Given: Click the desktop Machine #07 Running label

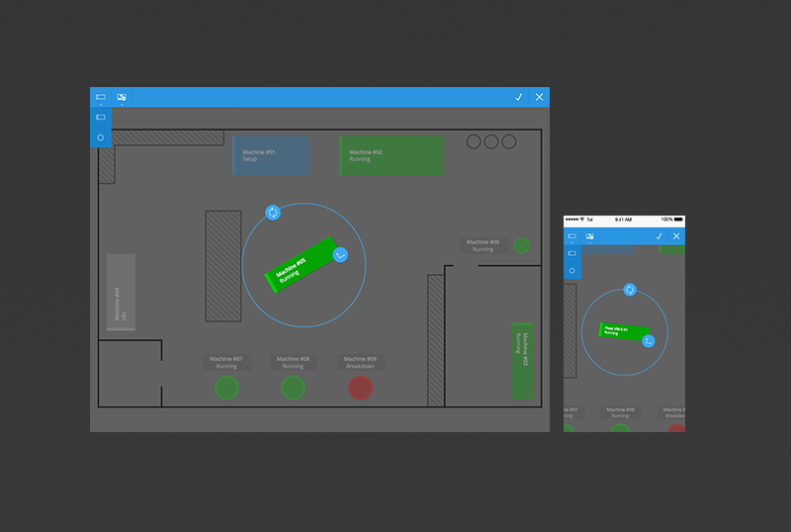Looking at the screenshot, I should [226, 362].
